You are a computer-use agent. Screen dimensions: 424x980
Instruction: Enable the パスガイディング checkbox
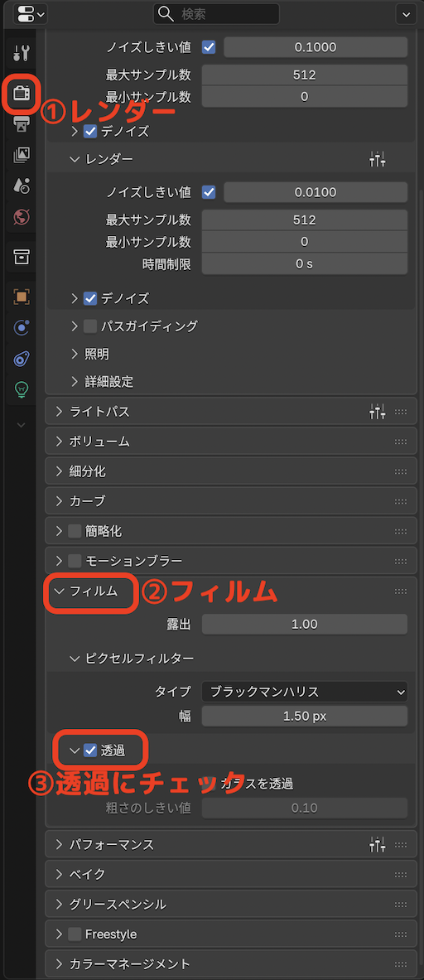[90, 326]
